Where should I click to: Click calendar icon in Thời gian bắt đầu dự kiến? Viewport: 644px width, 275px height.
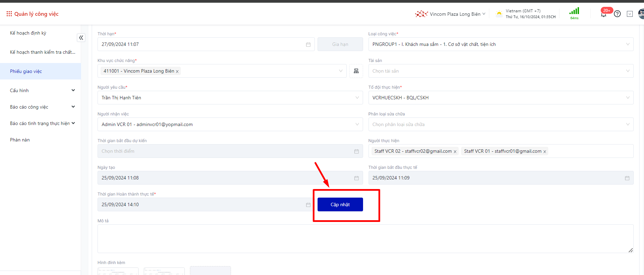[x=357, y=151]
